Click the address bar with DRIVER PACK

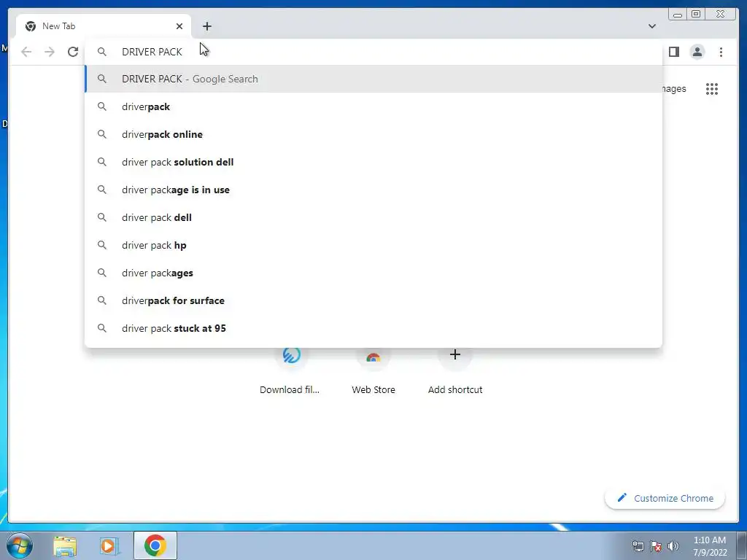373,52
